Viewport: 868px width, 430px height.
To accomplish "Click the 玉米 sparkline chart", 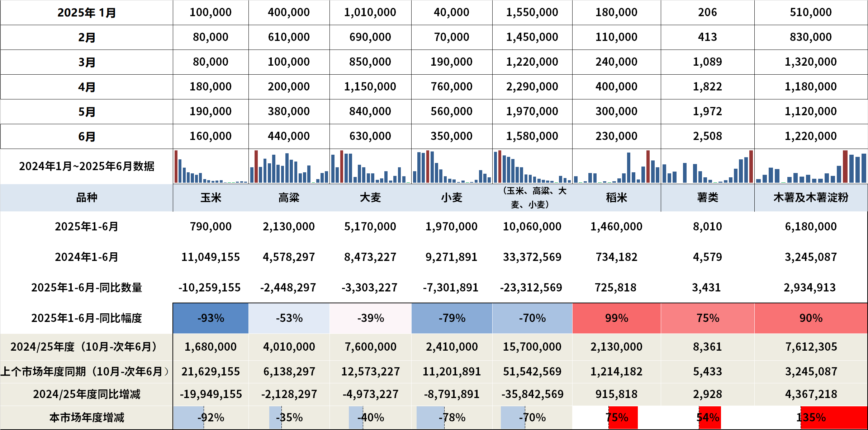I will point(210,167).
